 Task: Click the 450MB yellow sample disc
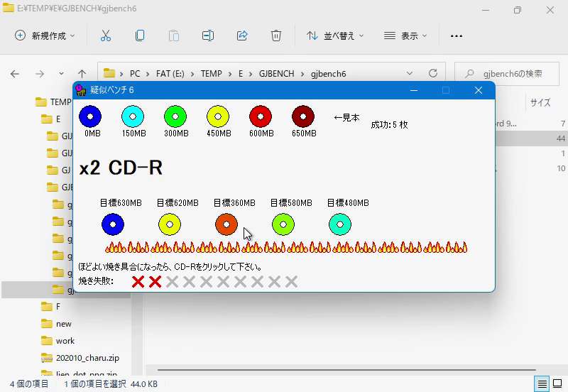[x=218, y=116]
